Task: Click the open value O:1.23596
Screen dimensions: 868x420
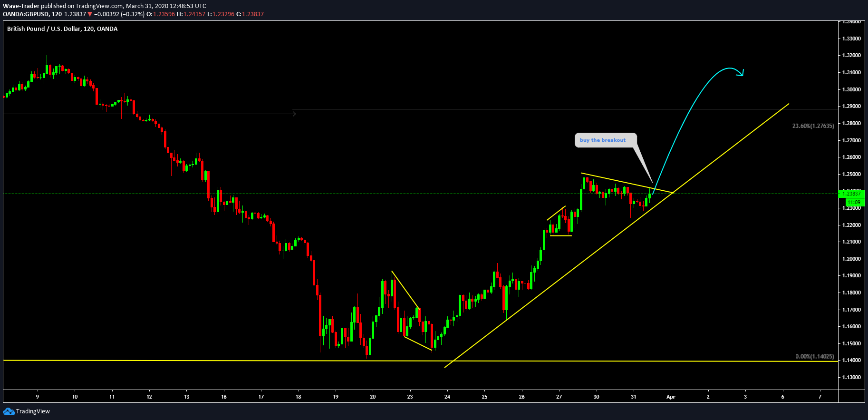Action: pyautogui.click(x=160, y=14)
